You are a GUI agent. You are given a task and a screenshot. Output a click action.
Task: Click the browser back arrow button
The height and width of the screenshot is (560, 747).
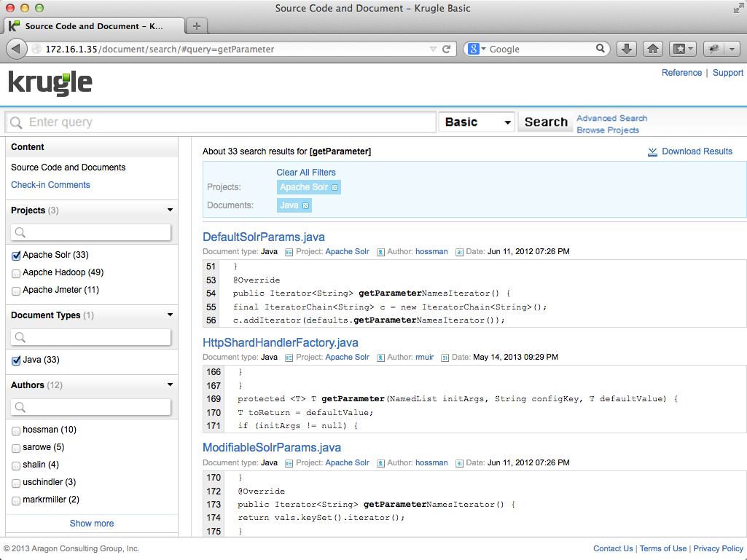16,49
